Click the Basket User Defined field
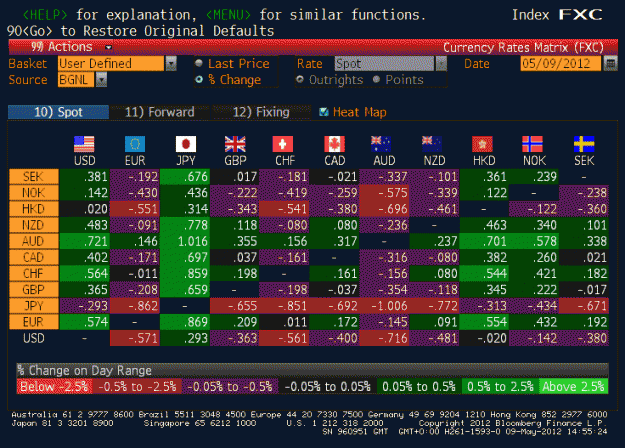The width and height of the screenshot is (625, 448). click(x=111, y=63)
